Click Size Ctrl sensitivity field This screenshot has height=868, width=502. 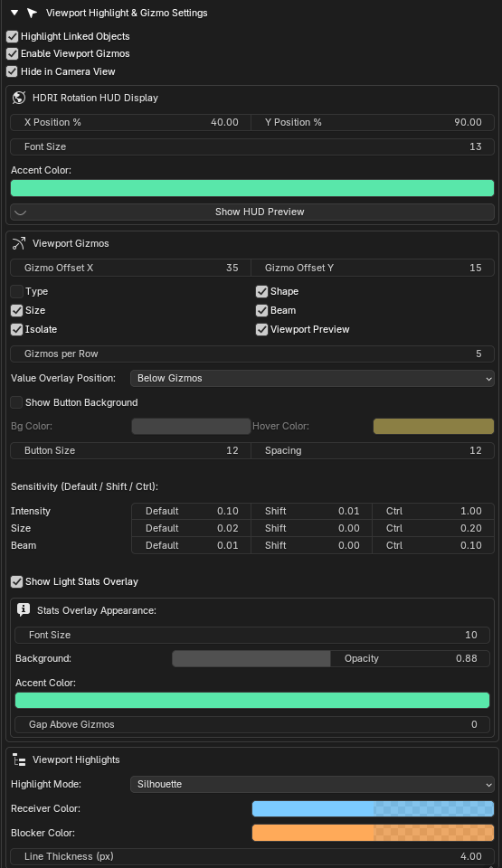tap(433, 528)
